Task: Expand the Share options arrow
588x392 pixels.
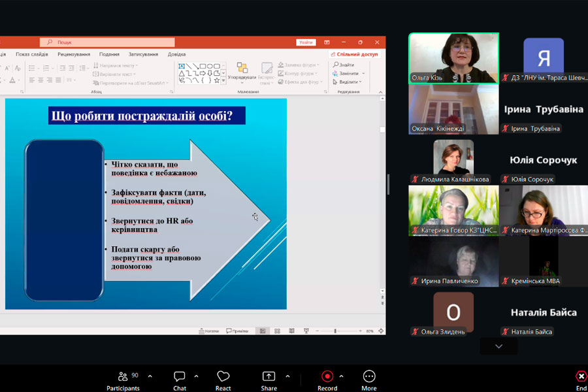Action: (x=287, y=376)
